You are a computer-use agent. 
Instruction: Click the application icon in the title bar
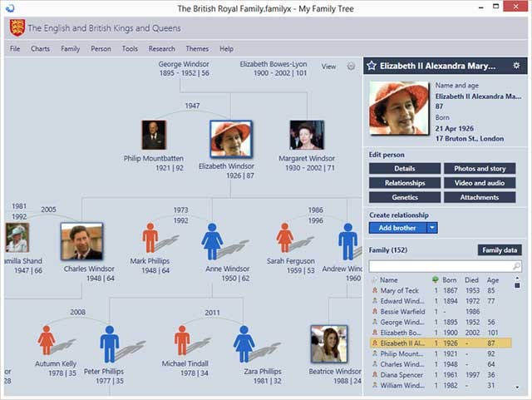tap(9, 9)
